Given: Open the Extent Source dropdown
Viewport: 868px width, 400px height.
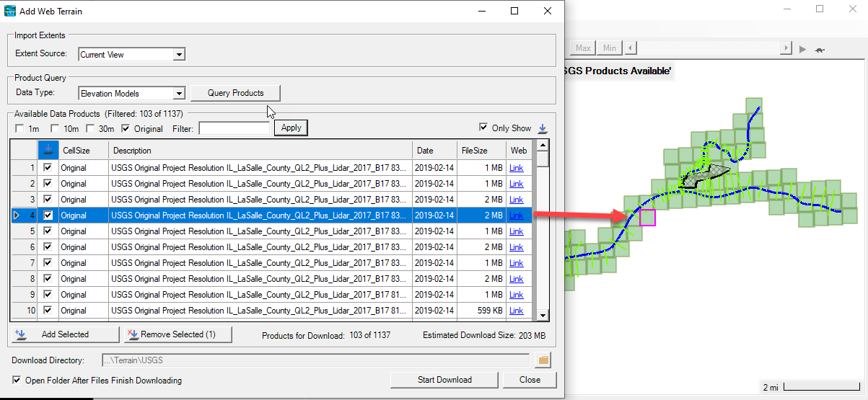Looking at the screenshot, I should [179, 54].
